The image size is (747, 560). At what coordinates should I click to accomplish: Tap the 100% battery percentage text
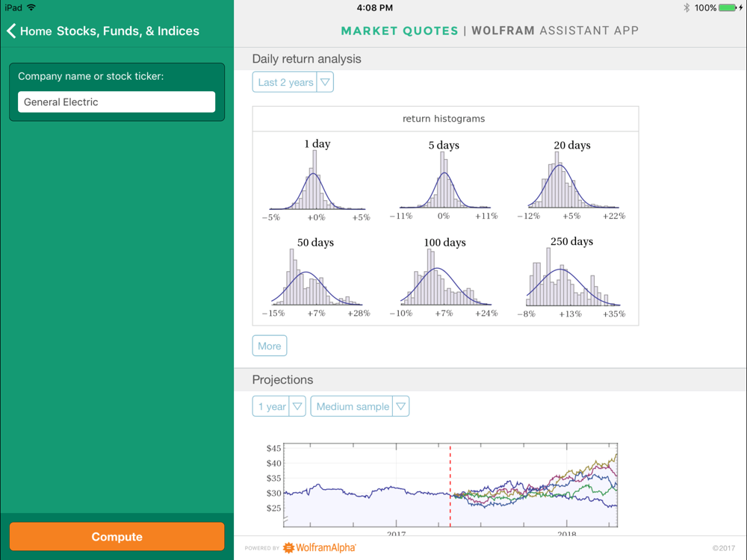point(705,7)
